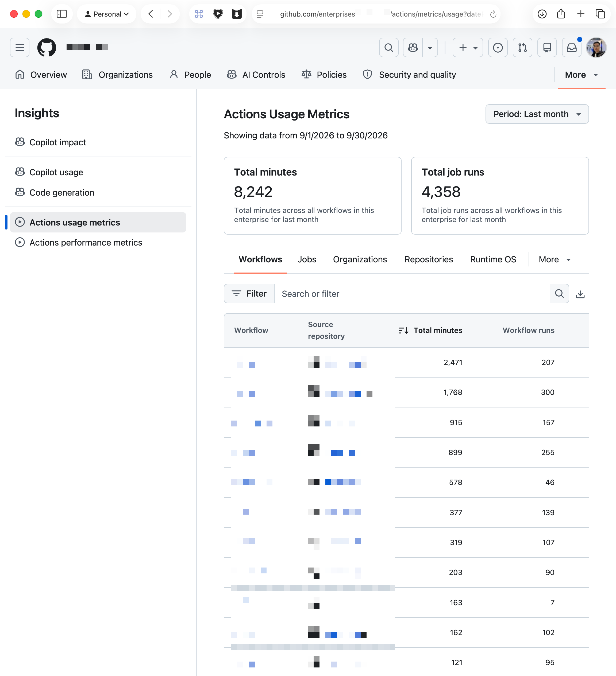Open the create new plus menu
616x676 pixels.
[468, 48]
